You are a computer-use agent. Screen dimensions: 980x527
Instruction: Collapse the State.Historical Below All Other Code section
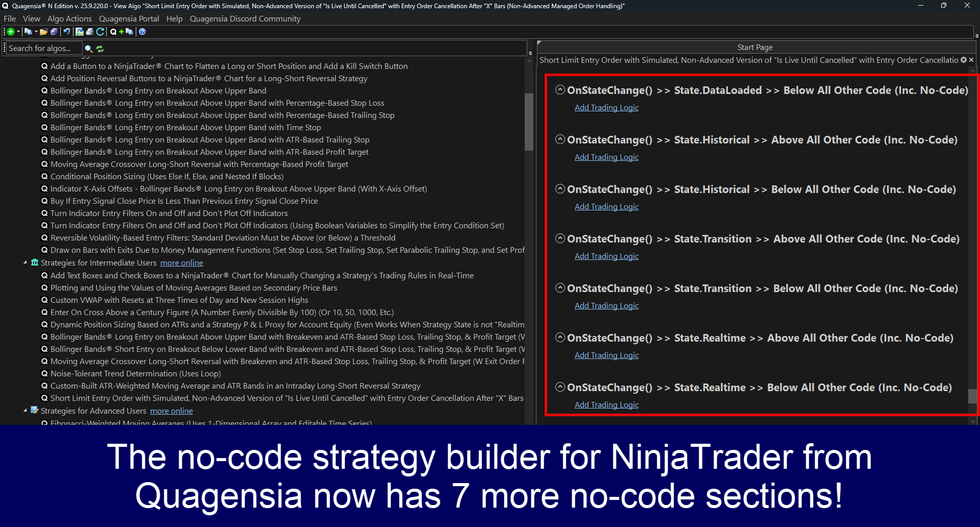click(x=560, y=189)
